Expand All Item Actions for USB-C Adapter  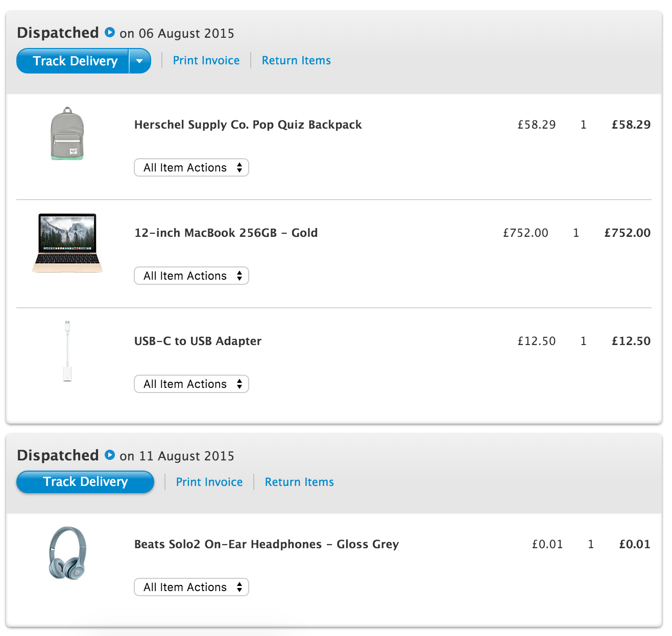(191, 384)
